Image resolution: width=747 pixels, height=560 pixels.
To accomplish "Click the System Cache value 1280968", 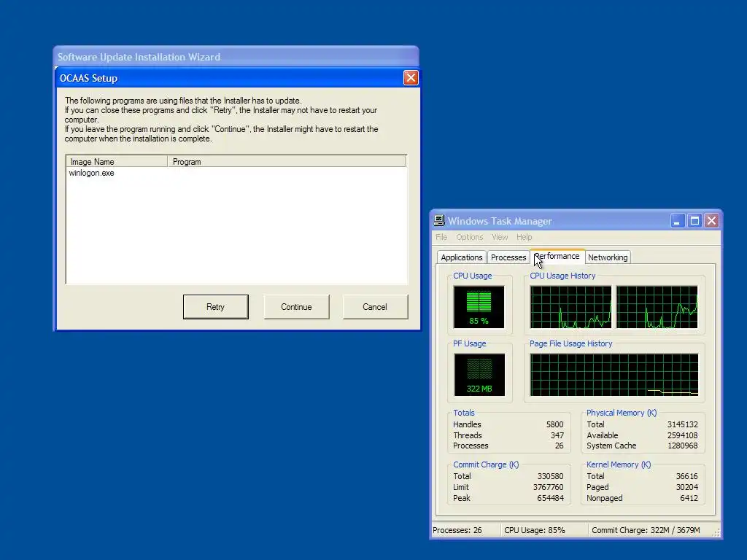I will 682,446.
